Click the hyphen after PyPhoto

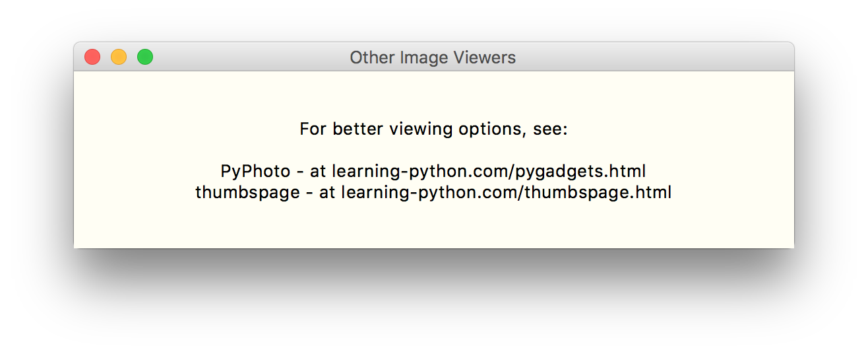click(x=300, y=172)
